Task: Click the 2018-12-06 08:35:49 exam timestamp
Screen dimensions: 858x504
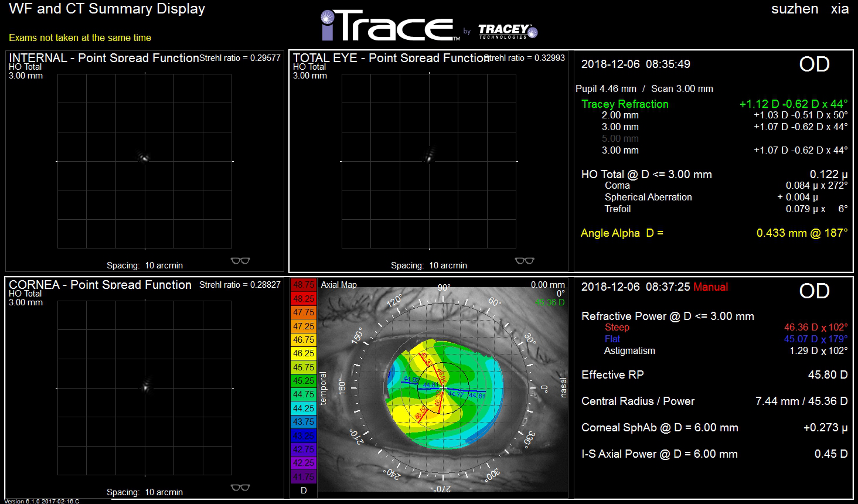Action: 635,64
